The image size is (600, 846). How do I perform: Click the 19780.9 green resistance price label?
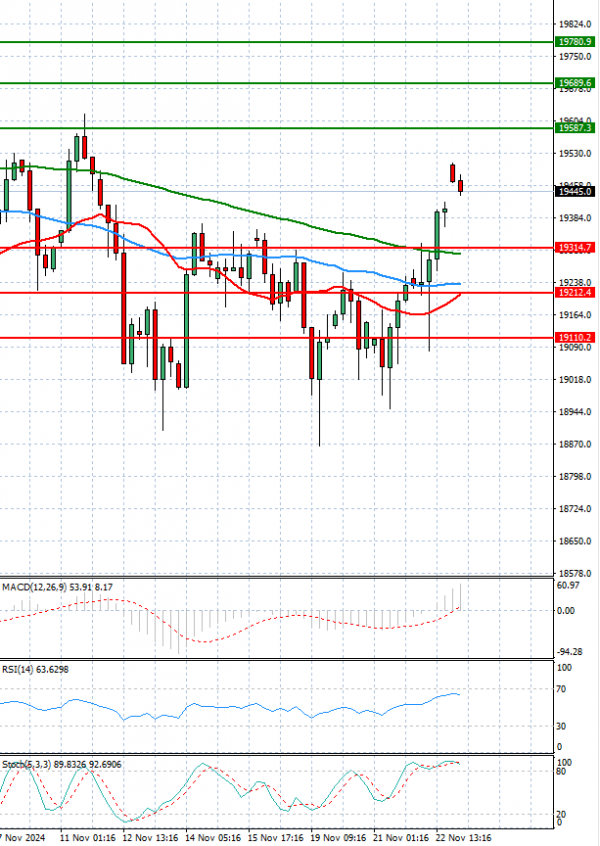pyautogui.click(x=575, y=42)
